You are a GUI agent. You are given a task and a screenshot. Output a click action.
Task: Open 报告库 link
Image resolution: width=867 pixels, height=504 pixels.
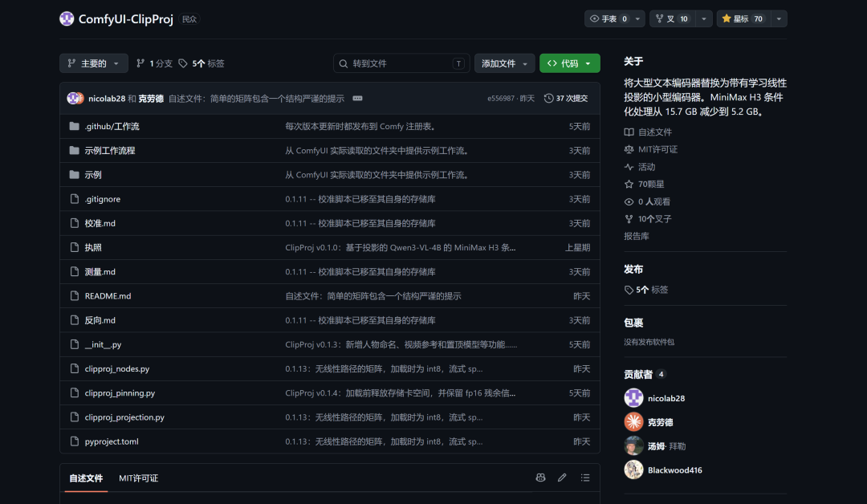click(x=637, y=236)
